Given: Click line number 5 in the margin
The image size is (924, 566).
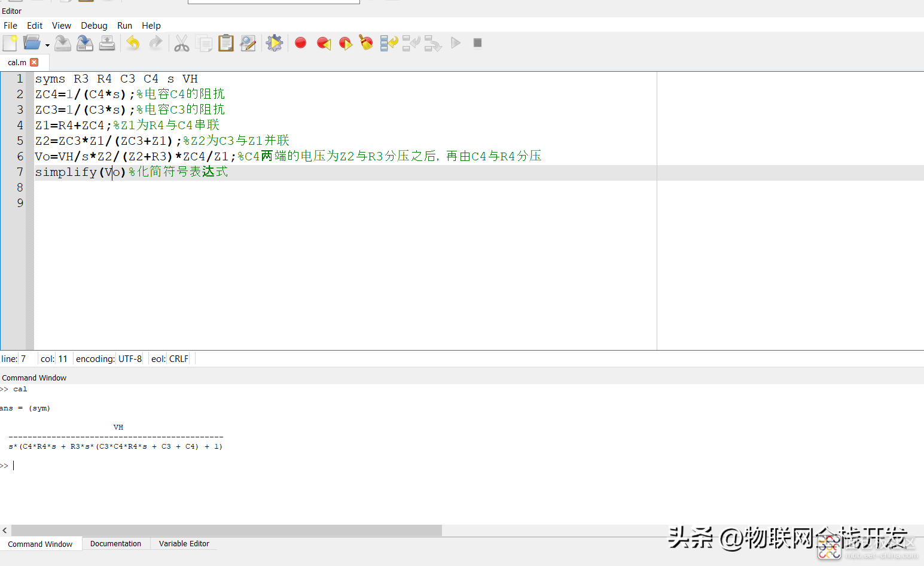Looking at the screenshot, I should (x=20, y=141).
